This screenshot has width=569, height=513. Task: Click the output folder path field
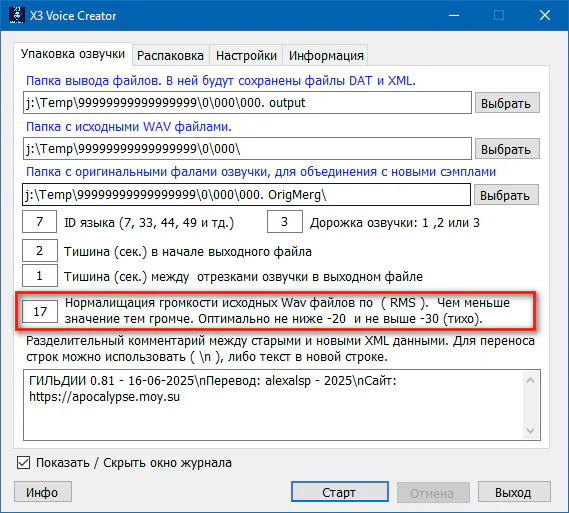[247, 103]
